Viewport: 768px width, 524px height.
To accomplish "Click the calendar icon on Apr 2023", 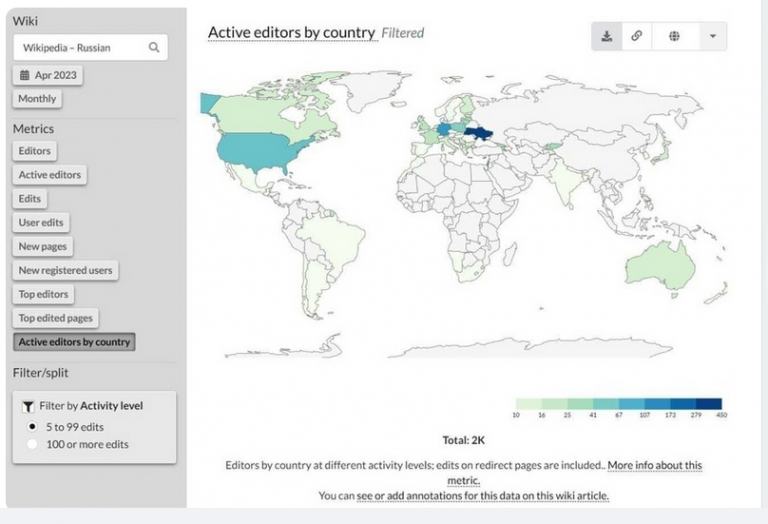I will point(25,75).
